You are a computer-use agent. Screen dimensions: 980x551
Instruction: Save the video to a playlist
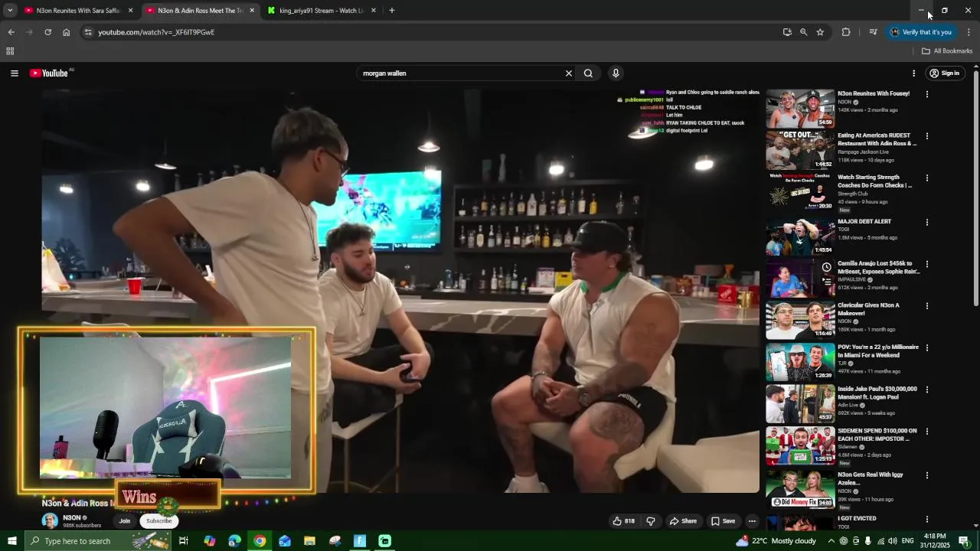click(723, 521)
